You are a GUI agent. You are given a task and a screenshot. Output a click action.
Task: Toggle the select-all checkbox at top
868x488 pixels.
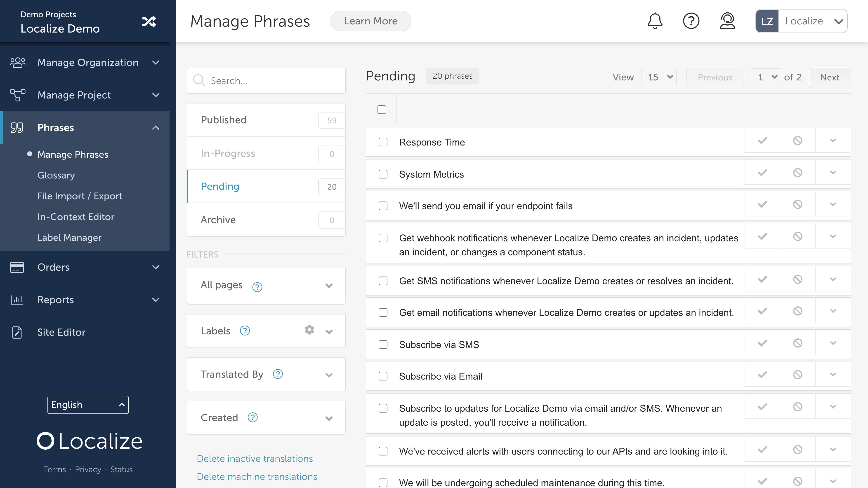click(x=382, y=110)
